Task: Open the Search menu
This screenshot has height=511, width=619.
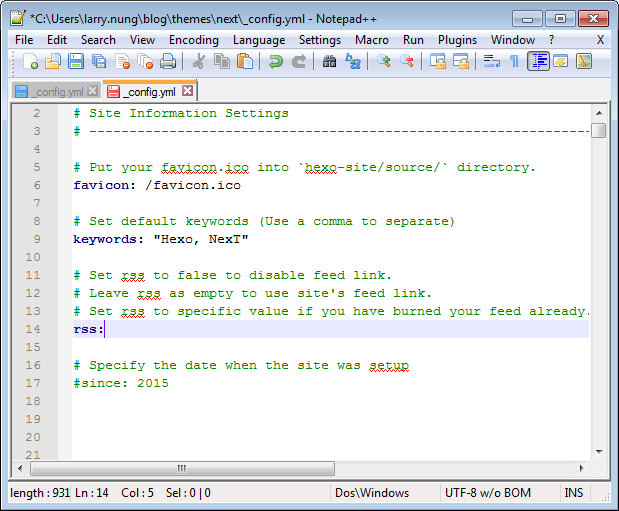Action: pyautogui.click(x=98, y=40)
